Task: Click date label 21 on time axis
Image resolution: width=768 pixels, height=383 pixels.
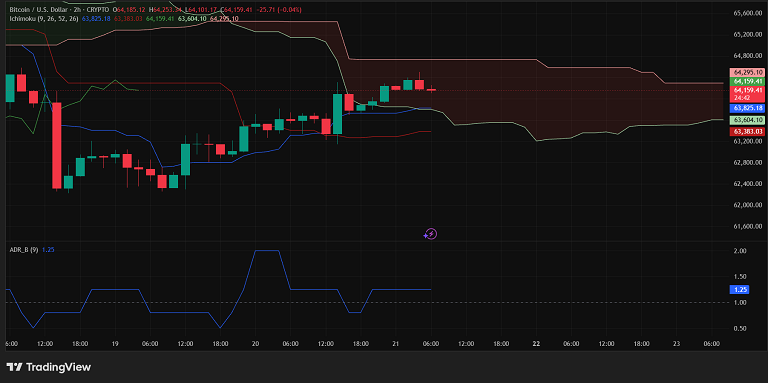Action: click(395, 344)
